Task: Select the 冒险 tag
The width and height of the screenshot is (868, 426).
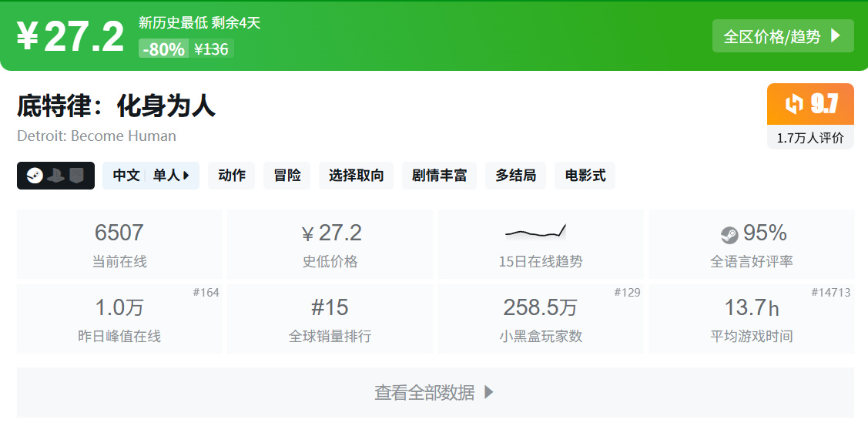Action: tap(287, 176)
